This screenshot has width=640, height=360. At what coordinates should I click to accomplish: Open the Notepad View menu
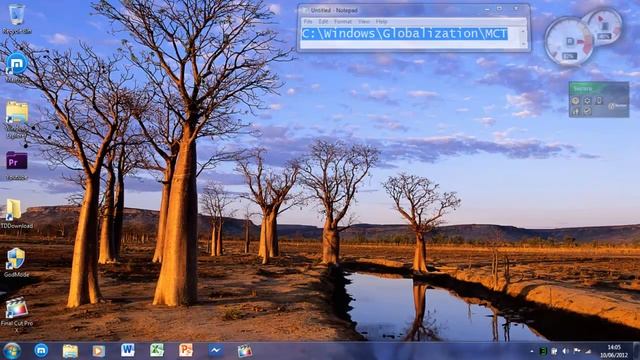pos(364,21)
